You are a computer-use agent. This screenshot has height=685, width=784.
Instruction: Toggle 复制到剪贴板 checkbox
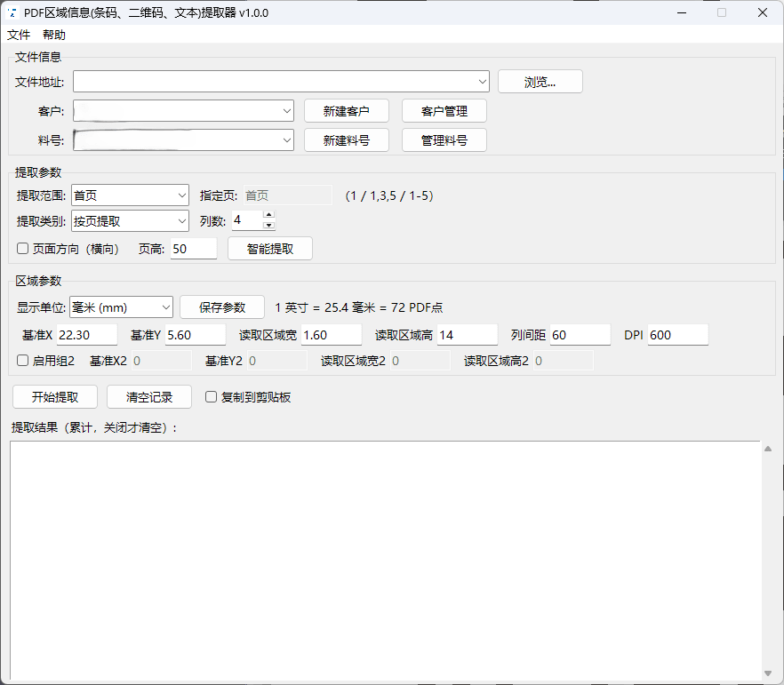click(x=211, y=397)
